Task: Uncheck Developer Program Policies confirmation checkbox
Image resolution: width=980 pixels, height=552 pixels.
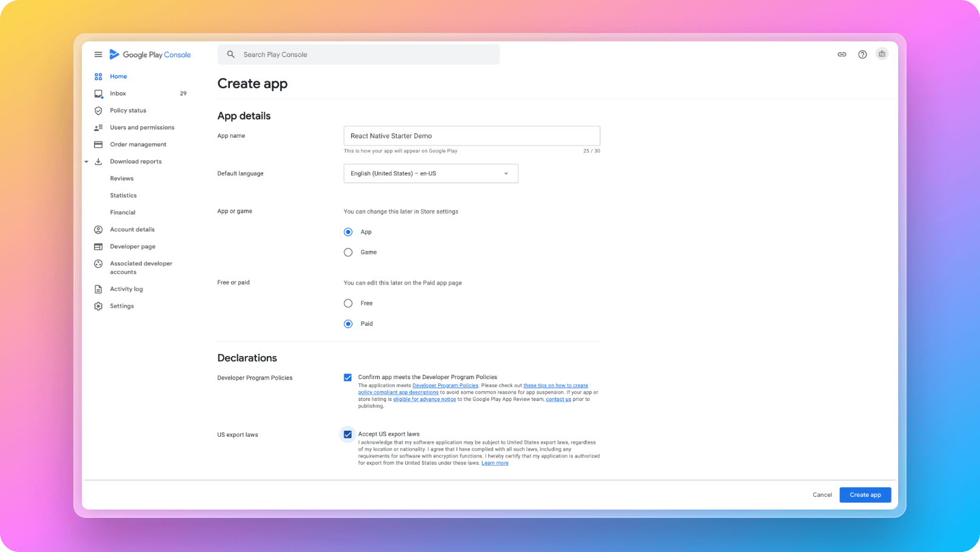Action: (347, 377)
